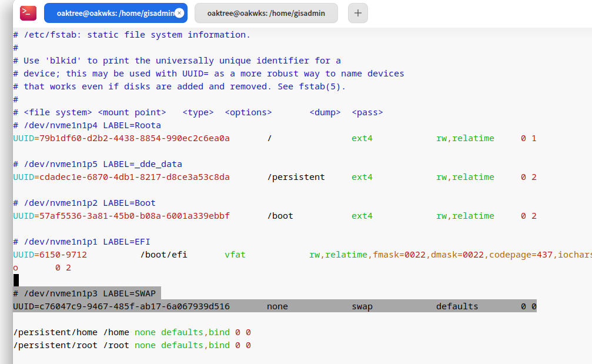The image size is (592, 364).
Task: Click the '/boot' mount point in 57af5536 row
Action: pos(280,216)
